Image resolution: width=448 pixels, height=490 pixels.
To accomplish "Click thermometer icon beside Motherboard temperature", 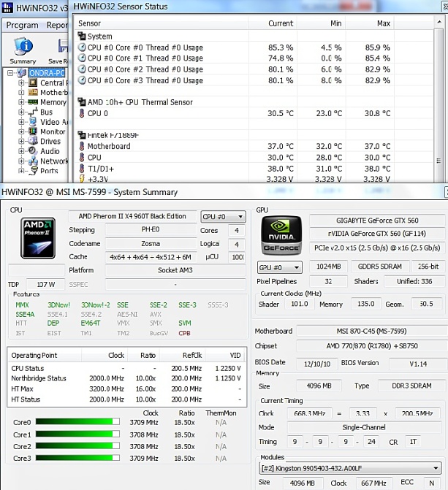I will point(82,146).
